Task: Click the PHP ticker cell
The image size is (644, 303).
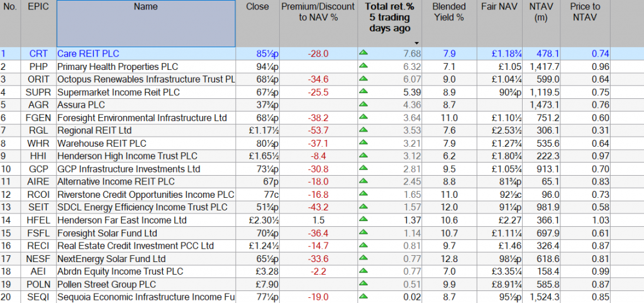Action: [38, 67]
